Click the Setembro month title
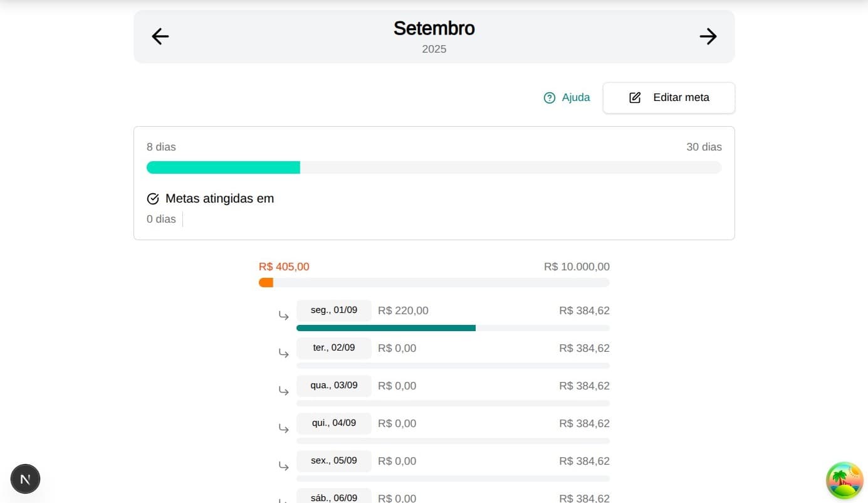 (434, 28)
